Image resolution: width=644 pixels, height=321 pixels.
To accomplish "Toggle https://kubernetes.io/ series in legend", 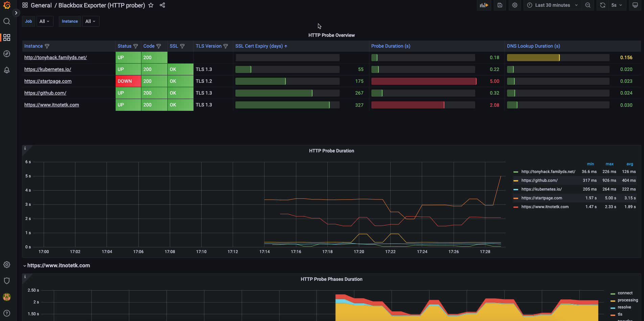I will [542, 189].
